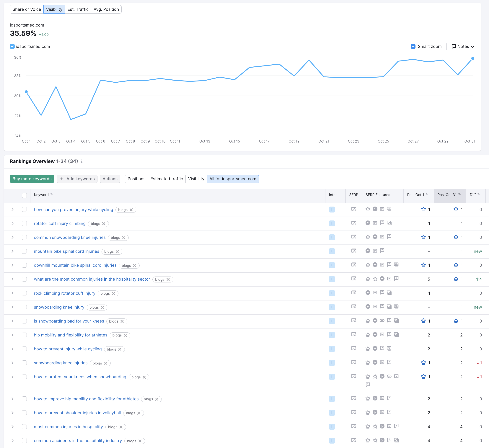Sort by Diff column icon
The image size is (489, 448).
pyautogui.click(x=479, y=195)
